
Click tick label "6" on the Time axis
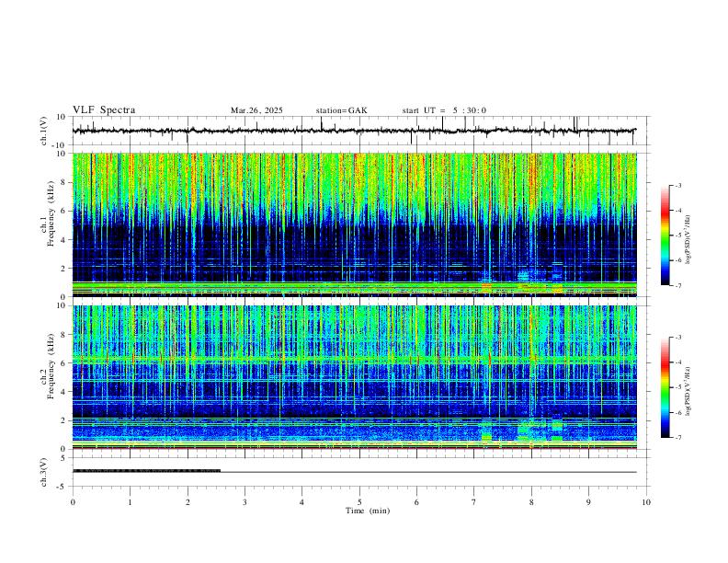(416, 502)
